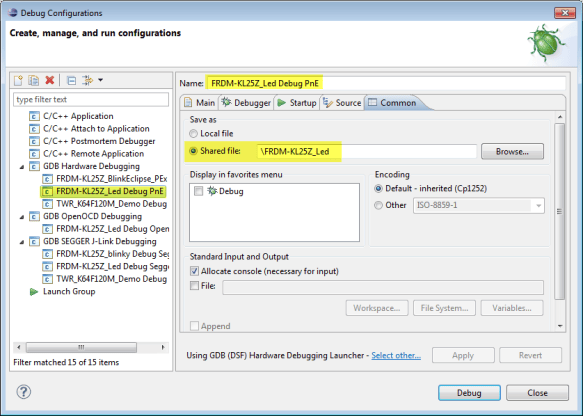Switch to the Debugger tab
This screenshot has height=416, width=583.
[246, 103]
